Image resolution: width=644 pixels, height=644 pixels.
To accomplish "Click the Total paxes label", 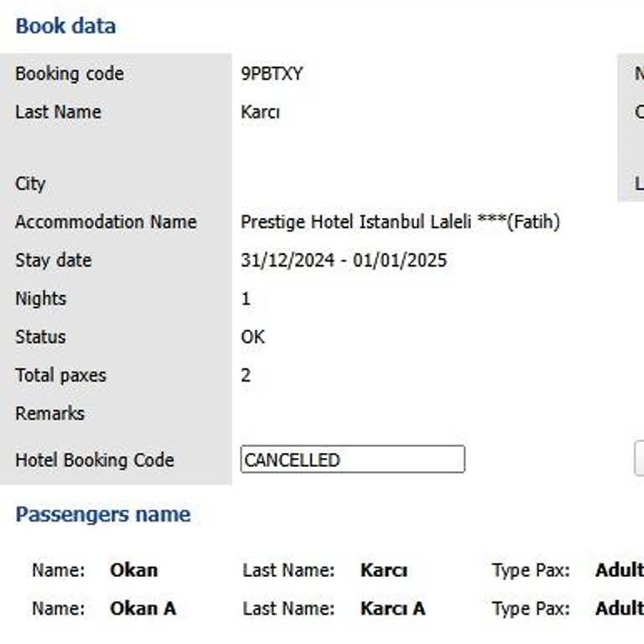I will pos(60,376).
